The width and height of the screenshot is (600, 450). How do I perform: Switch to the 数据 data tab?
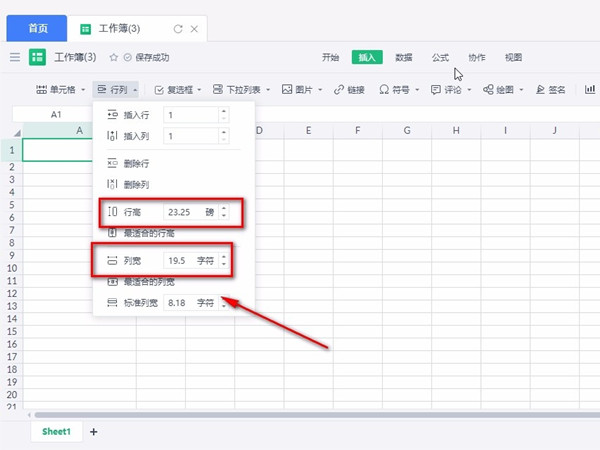click(x=404, y=58)
